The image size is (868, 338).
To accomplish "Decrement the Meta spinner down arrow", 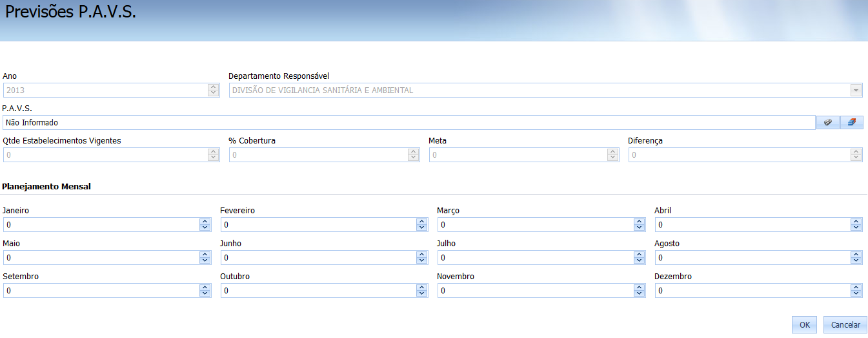I will point(613,158).
